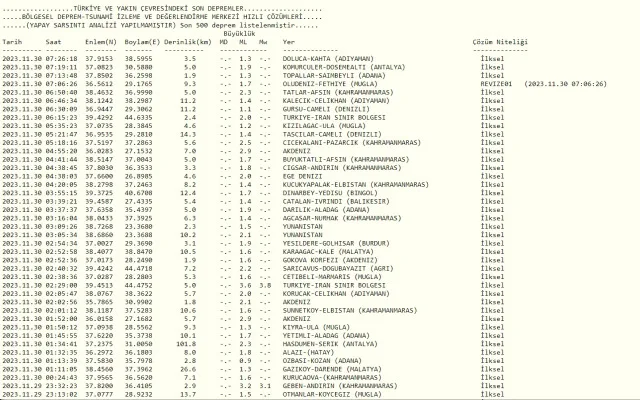
Task: Click CICEKALANI-PAZARCIK (KAHRAMANMARAS) entry
Action: pos(351,143)
